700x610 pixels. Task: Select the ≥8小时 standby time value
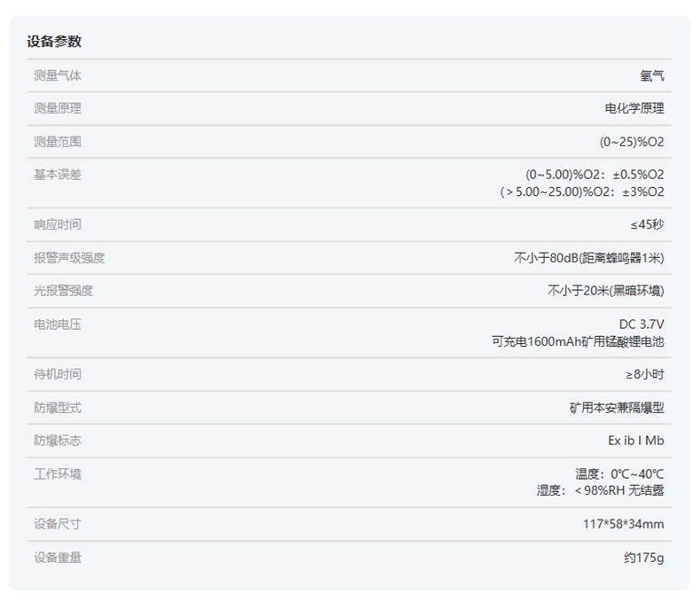[644, 374]
